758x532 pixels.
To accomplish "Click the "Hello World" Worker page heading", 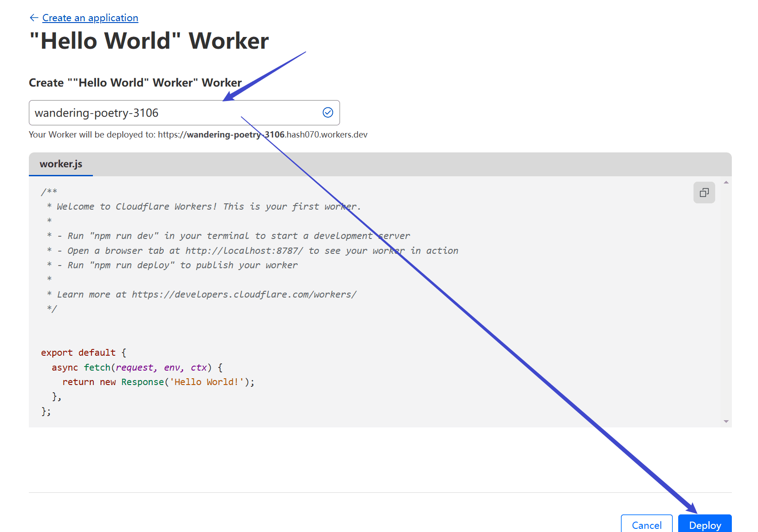I will [x=149, y=41].
